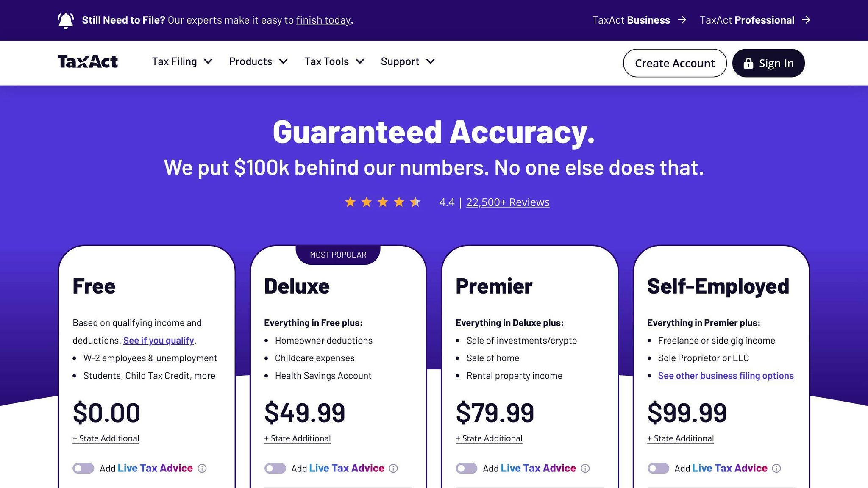The width and height of the screenshot is (868, 488).
Task: Click the notification bell icon
Action: point(66,20)
